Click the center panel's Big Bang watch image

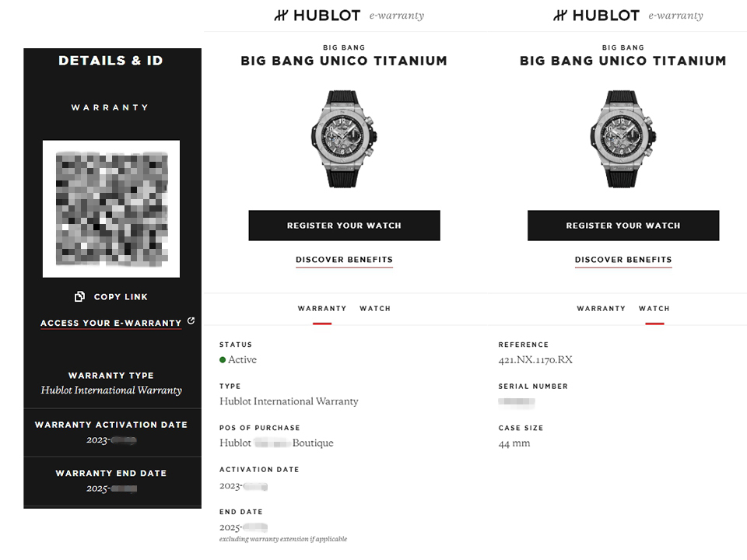pyautogui.click(x=344, y=138)
